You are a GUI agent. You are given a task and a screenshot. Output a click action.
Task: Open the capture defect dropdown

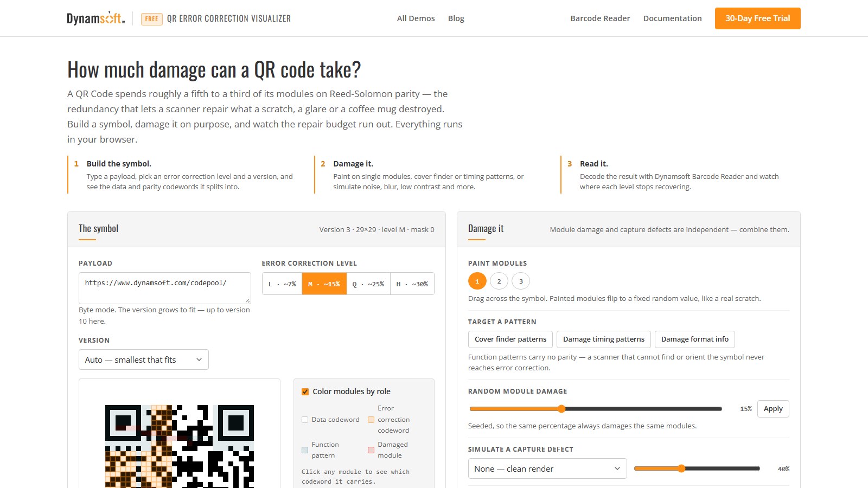pyautogui.click(x=547, y=468)
